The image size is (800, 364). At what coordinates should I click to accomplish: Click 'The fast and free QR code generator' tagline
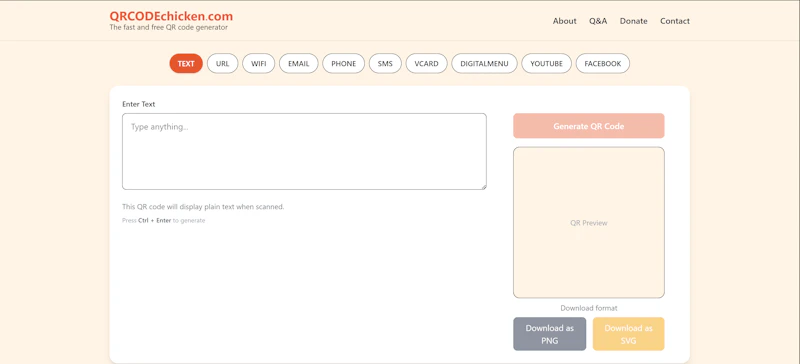click(x=168, y=28)
